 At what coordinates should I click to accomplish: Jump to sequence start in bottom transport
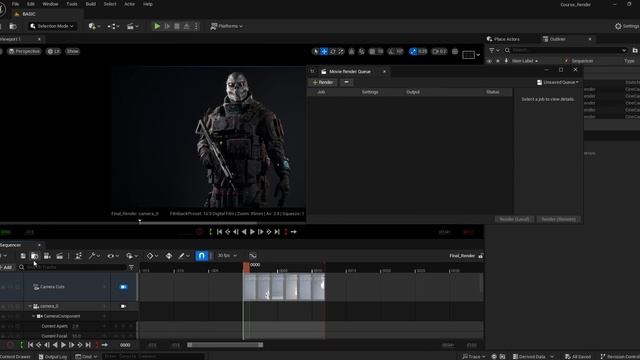pyautogui.click(x=30, y=345)
